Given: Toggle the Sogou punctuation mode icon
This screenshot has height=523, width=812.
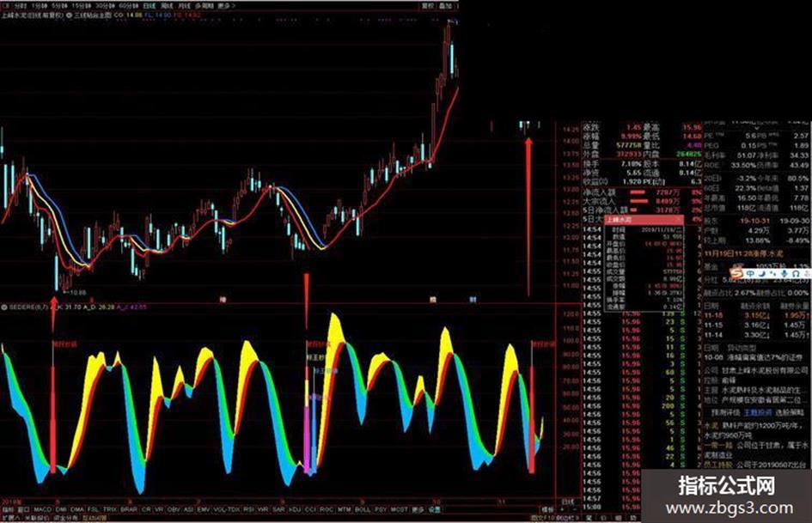Looking at the screenshot, I should tap(773, 273).
